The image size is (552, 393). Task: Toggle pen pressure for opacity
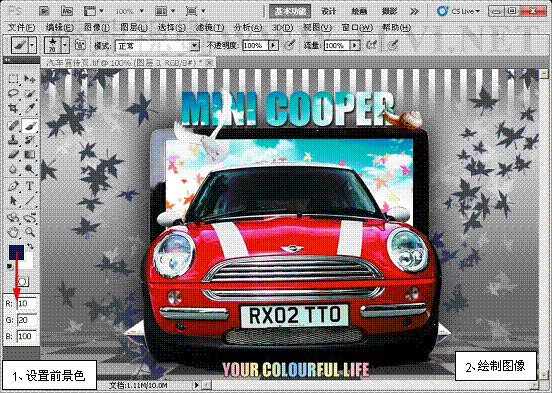point(289,45)
